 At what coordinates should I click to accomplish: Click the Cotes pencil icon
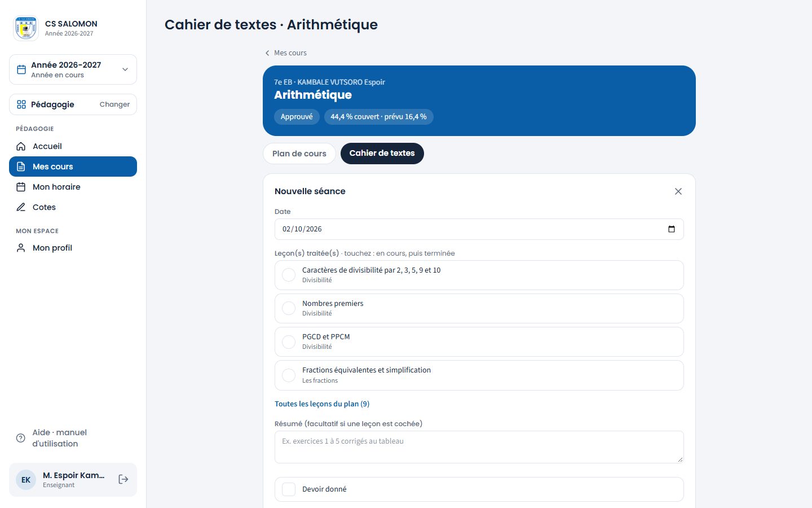[x=21, y=207]
